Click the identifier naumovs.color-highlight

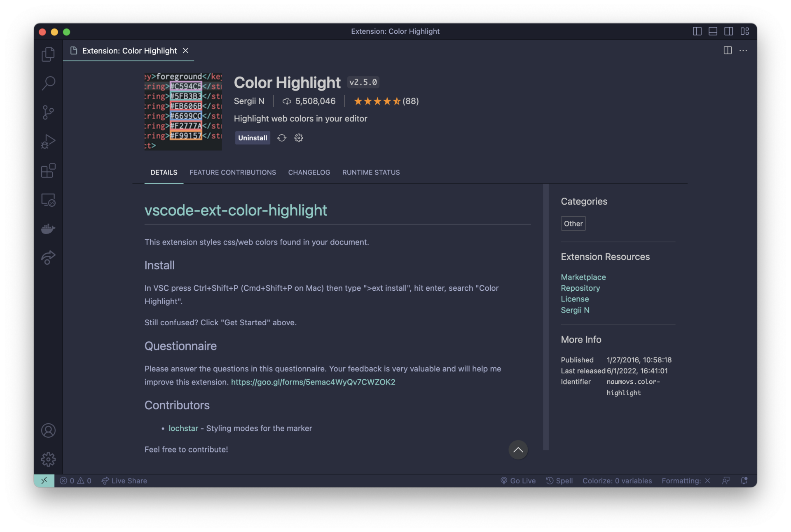(633, 387)
